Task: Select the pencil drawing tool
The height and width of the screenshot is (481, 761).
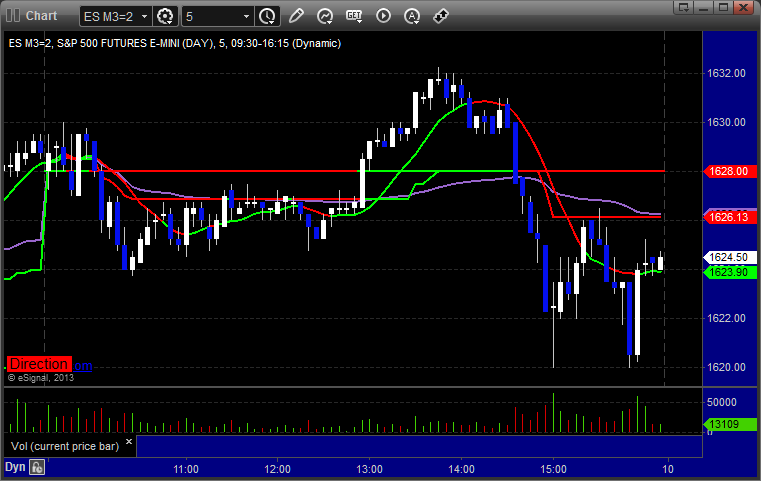Action: 296,16
